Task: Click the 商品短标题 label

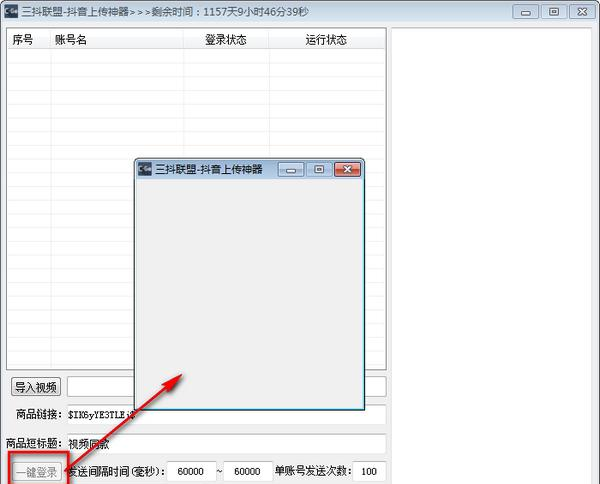Action: [x=34, y=443]
